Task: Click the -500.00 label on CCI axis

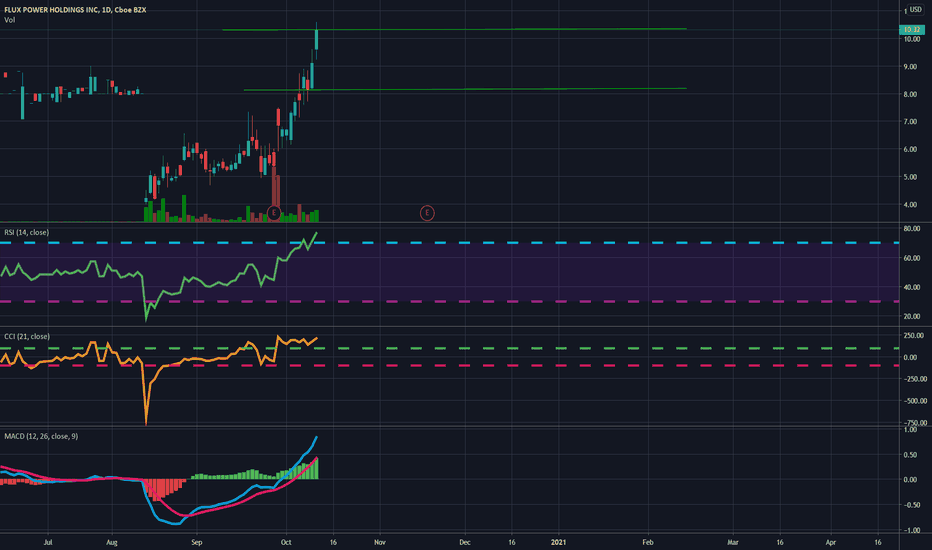Action: coord(914,401)
